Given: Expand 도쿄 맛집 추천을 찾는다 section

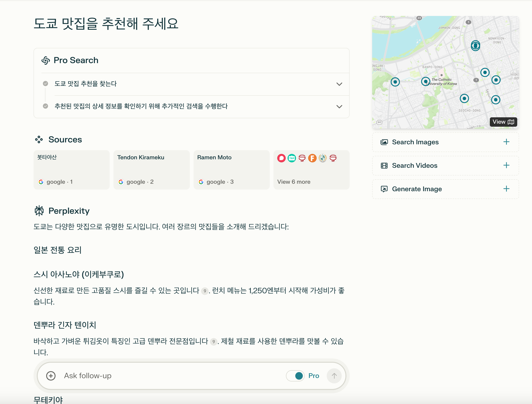Looking at the screenshot, I should [x=340, y=84].
